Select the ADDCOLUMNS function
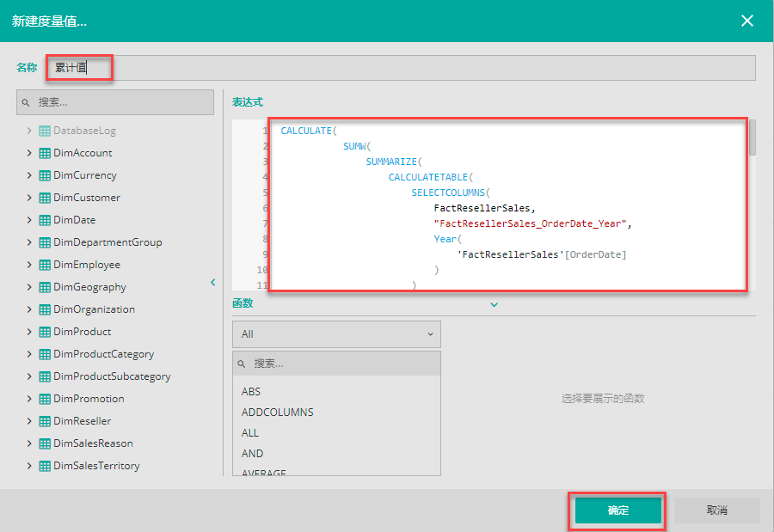The image size is (774, 532). pos(278,413)
